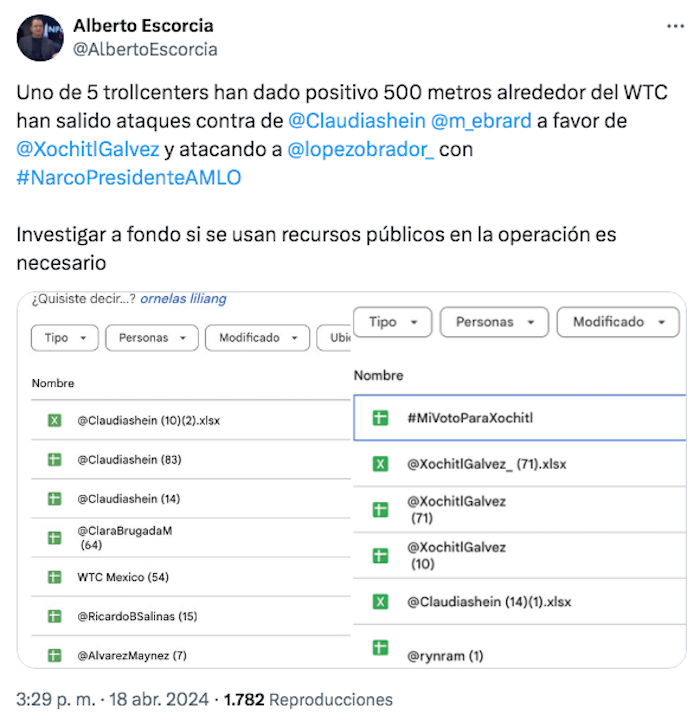Click Alberto Escorcia's profile avatar
The image size is (700, 721).
tap(39, 38)
